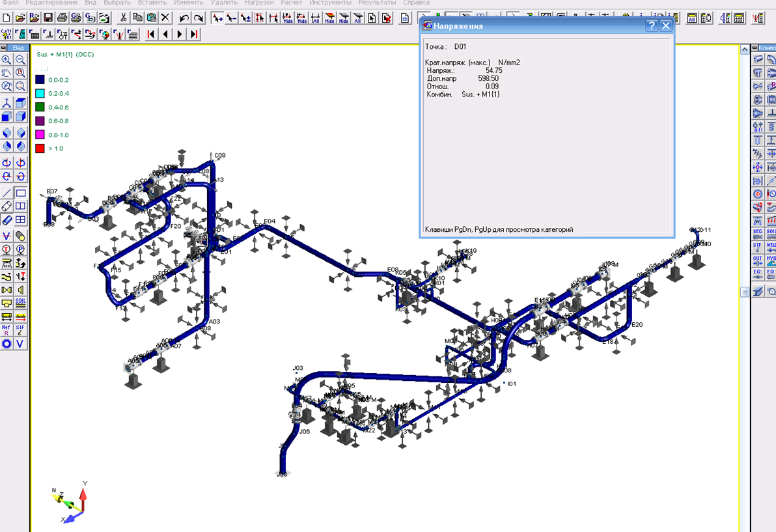The image size is (776, 532).
Task: Toggle the solid blue pipe render mode
Action: click(x=7, y=219)
